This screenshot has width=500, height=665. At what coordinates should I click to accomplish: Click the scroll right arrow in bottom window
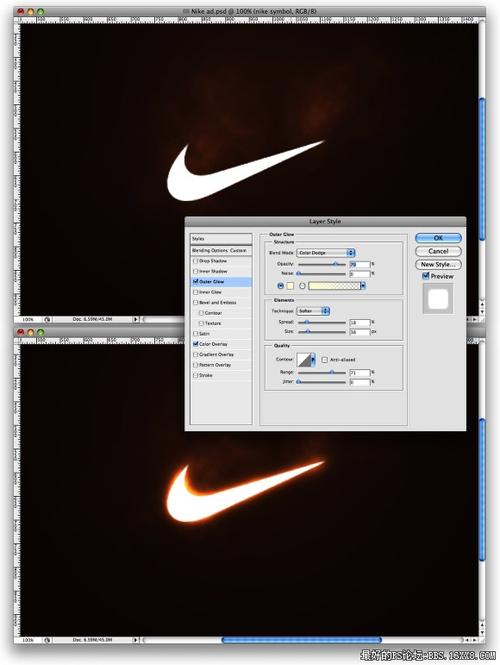474,640
